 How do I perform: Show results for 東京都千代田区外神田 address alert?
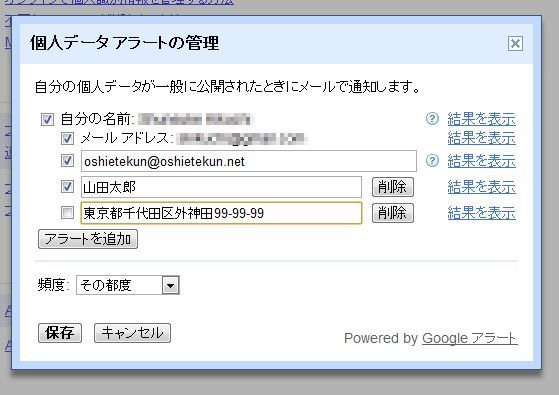tap(482, 213)
